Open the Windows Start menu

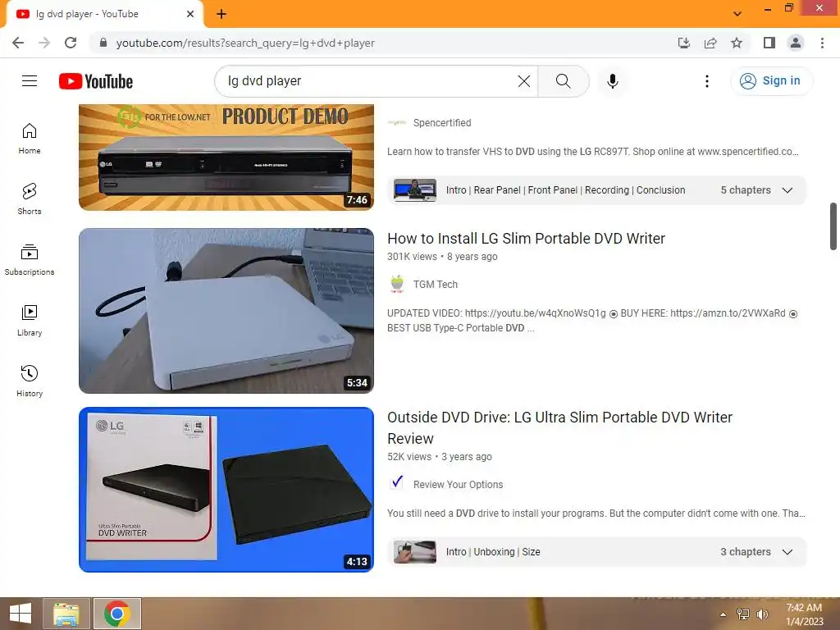coord(21,614)
